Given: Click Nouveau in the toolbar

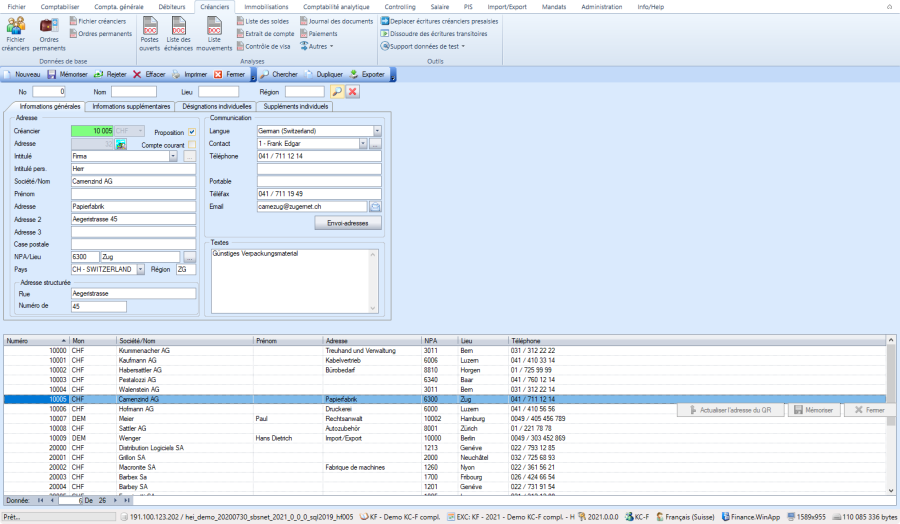Looking at the screenshot, I should click(x=22, y=74).
